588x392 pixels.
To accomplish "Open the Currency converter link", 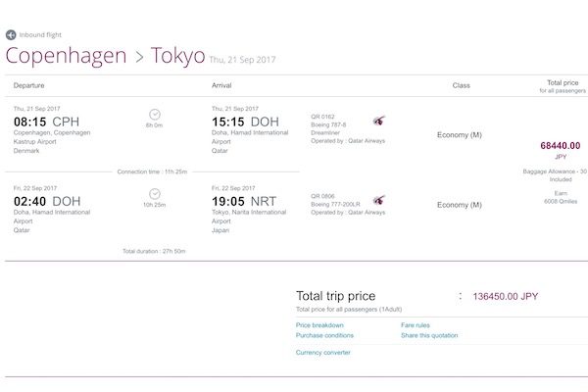I will 322,353.
